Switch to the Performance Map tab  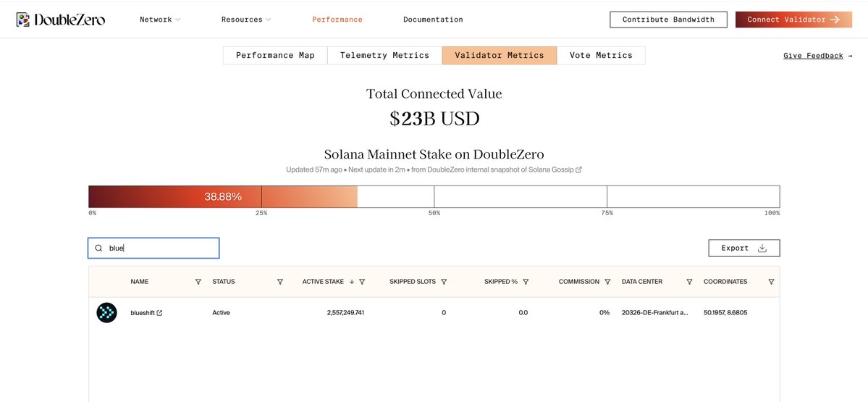click(x=275, y=55)
